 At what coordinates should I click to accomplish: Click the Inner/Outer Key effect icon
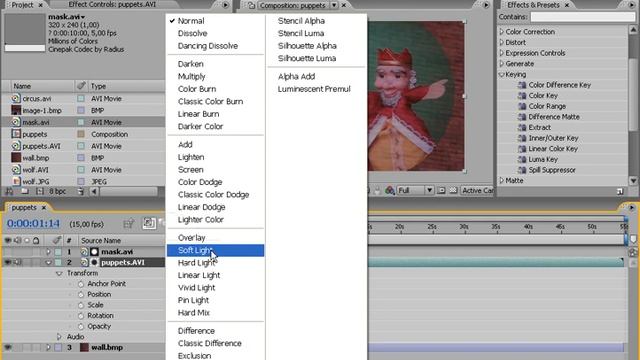point(522,138)
